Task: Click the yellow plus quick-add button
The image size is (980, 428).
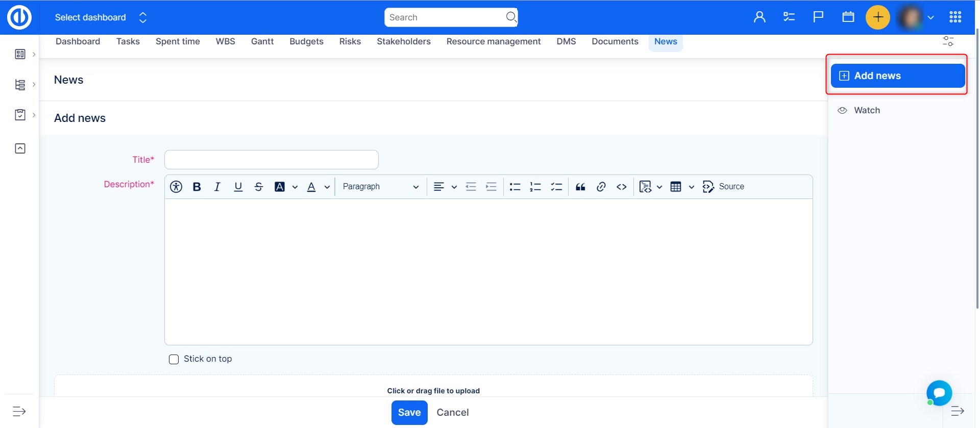Action: (x=877, y=17)
